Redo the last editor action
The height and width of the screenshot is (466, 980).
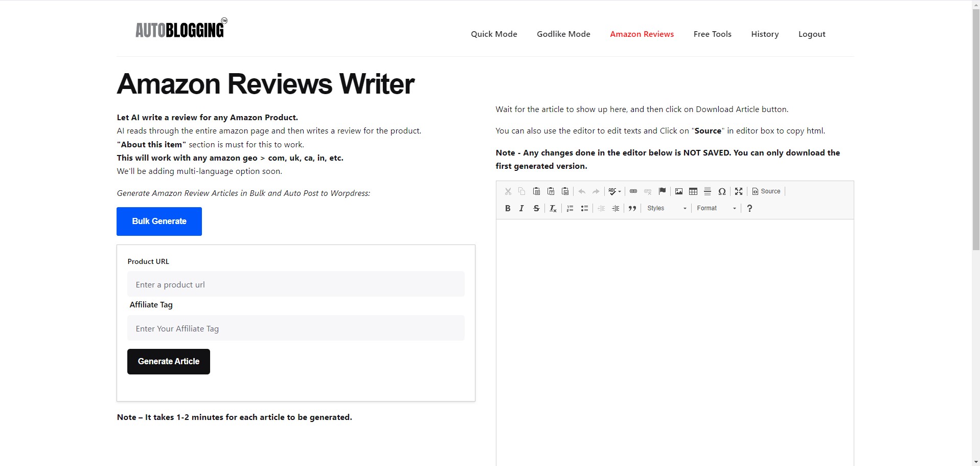point(596,191)
